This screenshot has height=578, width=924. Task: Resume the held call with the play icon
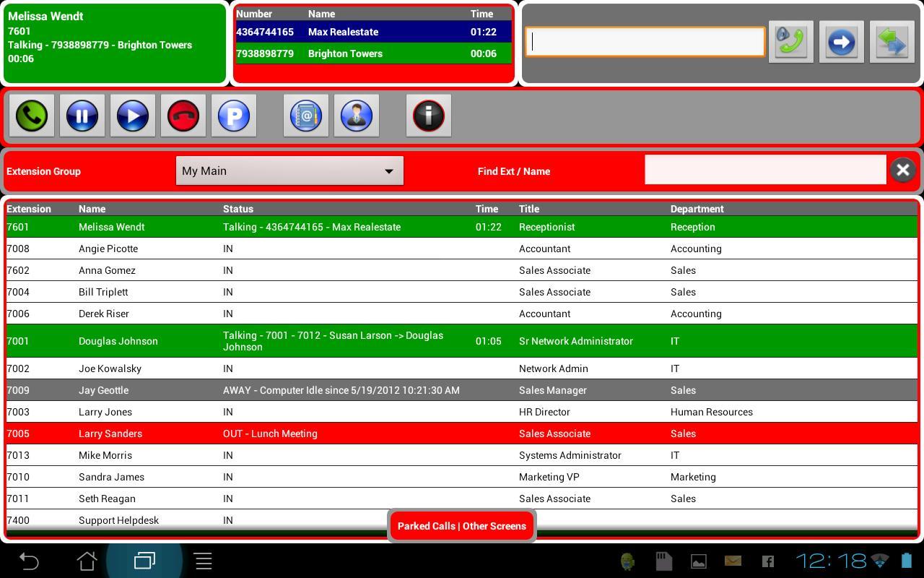click(132, 115)
